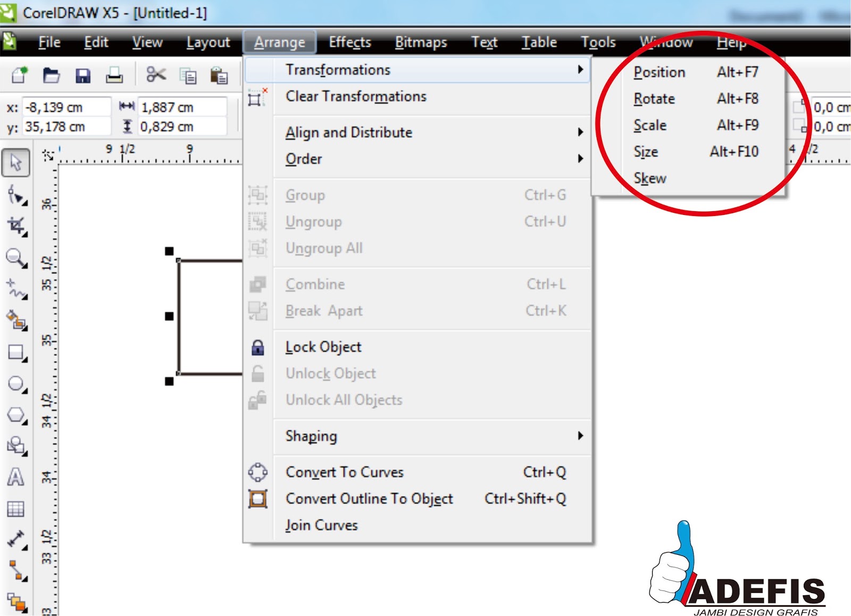
Task: Select the Pick tool
Action: [16, 164]
